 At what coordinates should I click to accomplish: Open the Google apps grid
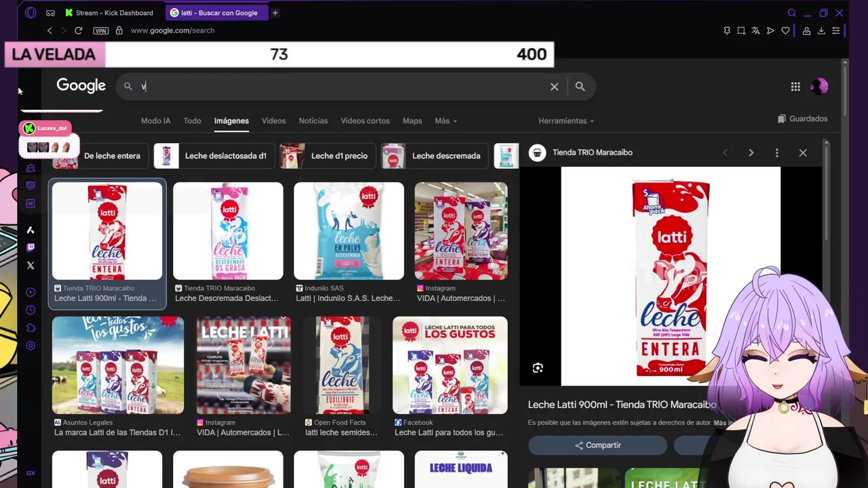(x=795, y=86)
